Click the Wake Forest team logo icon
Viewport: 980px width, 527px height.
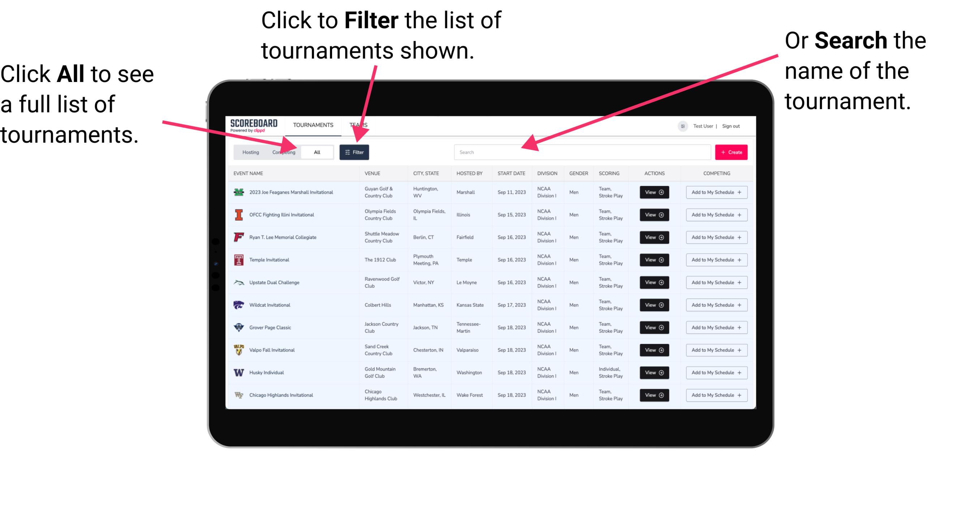pyautogui.click(x=240, y=394)
